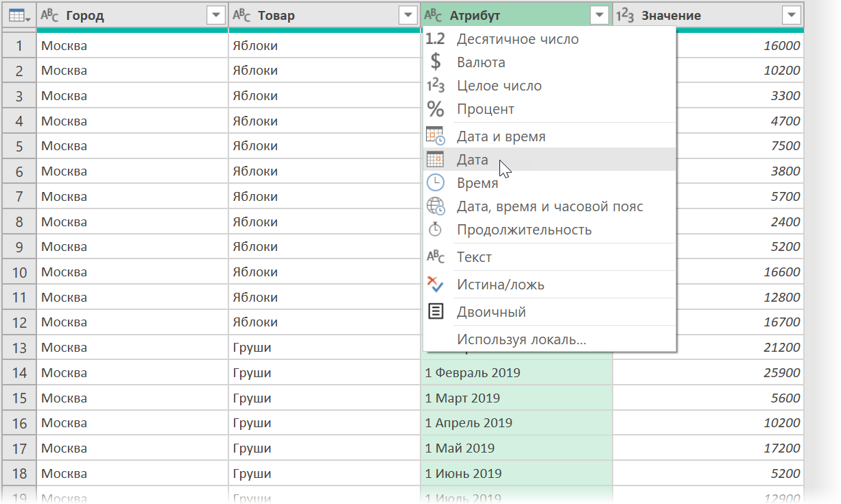Screen dimensions: 841x504
Task: Click the globe icon for date, time and timezone
Action: point(436,206)
